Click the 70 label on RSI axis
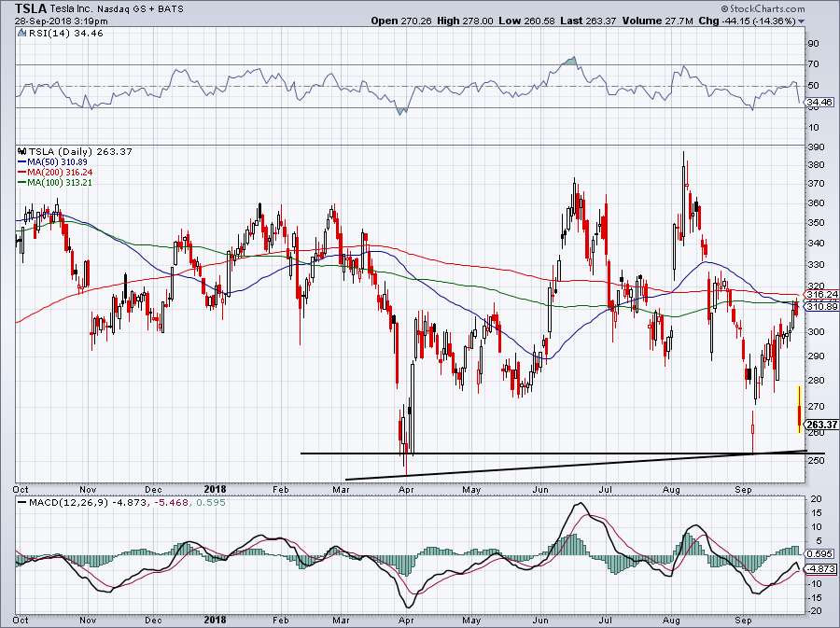The height and width of the screenshot is (628, 840). click(x=814, y=64)
